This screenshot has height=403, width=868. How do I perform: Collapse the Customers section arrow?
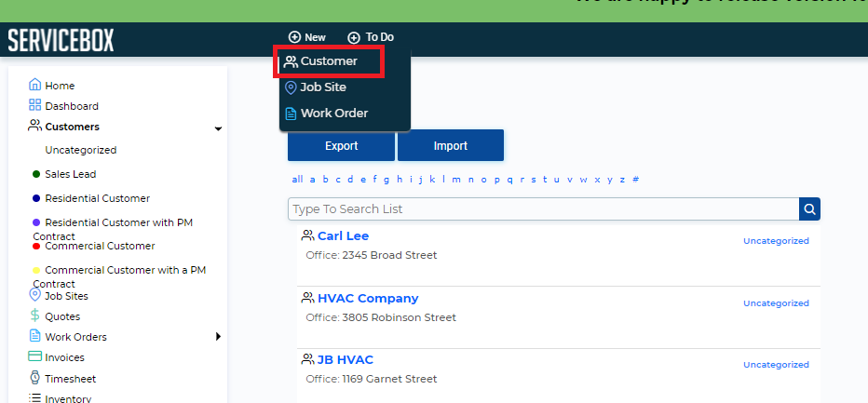pos(218,128)
